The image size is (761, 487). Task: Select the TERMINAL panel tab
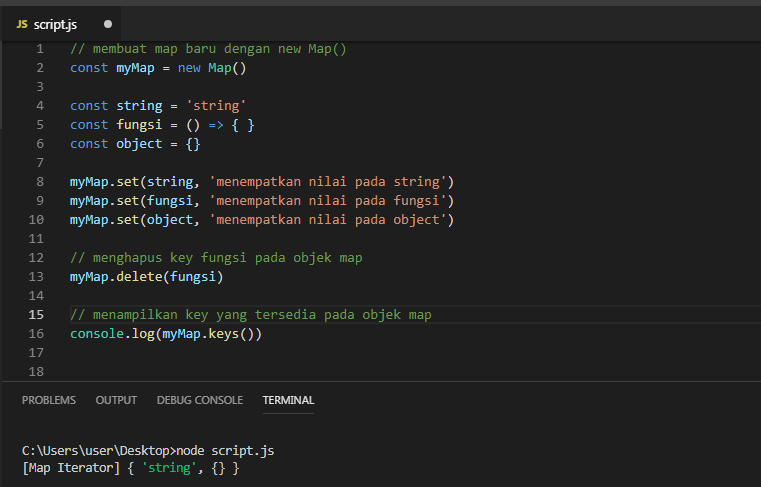(x=288, y=400)
